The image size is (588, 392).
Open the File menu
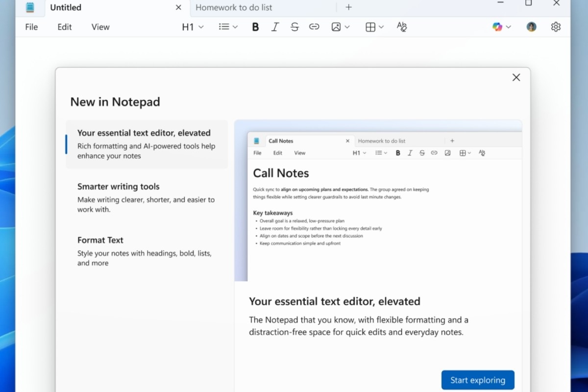(x=31, y=27)
